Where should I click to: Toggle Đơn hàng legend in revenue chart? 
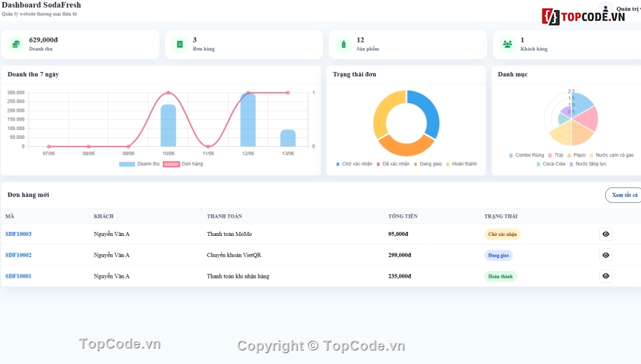183,164
